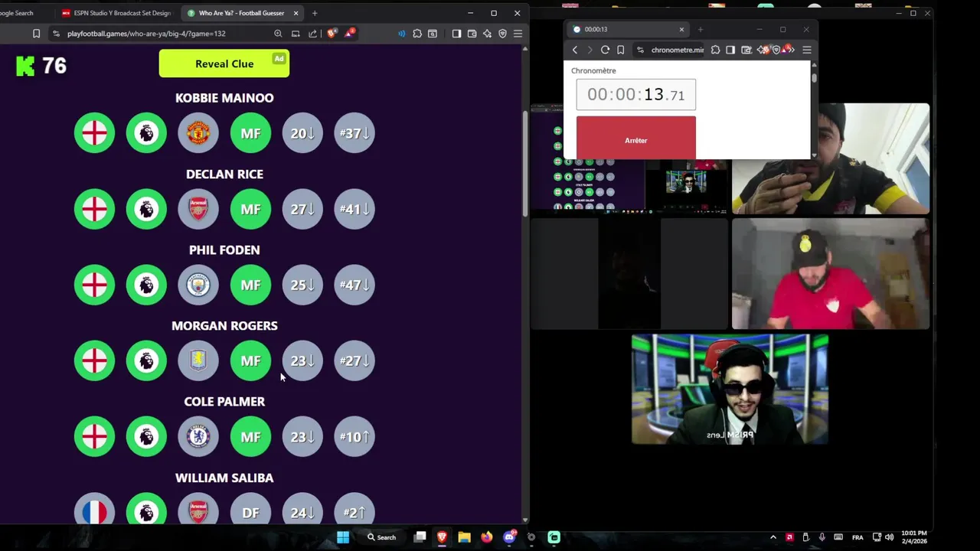980x551 pixels.
Task: Expand the system tray hidden icons chevron
Action: (773, 537)
